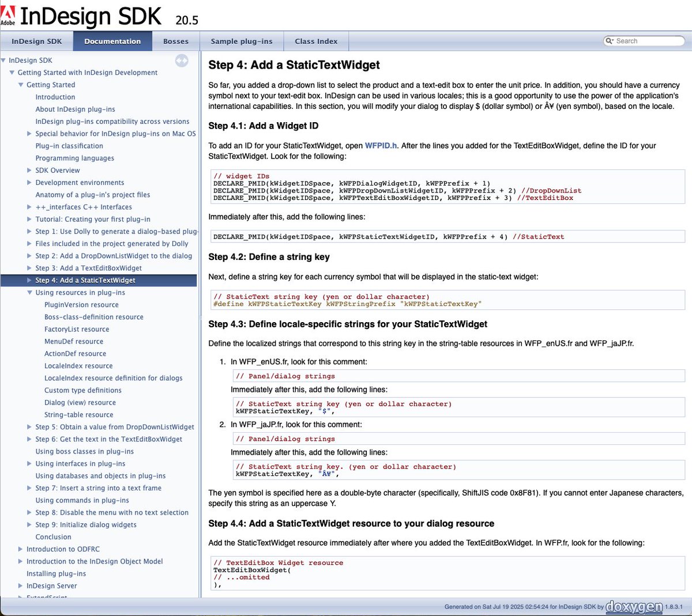Open the InDesign SDK tab
Screen dimensions: 692x616
tap(36, 41)
